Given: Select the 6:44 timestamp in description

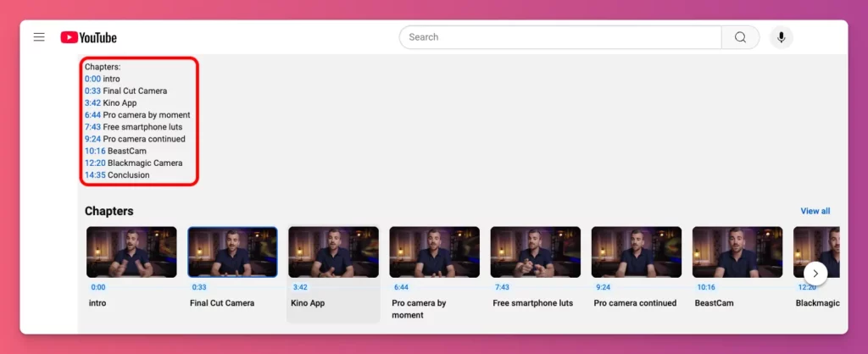Looking at the screenshot, I should 92,114.
